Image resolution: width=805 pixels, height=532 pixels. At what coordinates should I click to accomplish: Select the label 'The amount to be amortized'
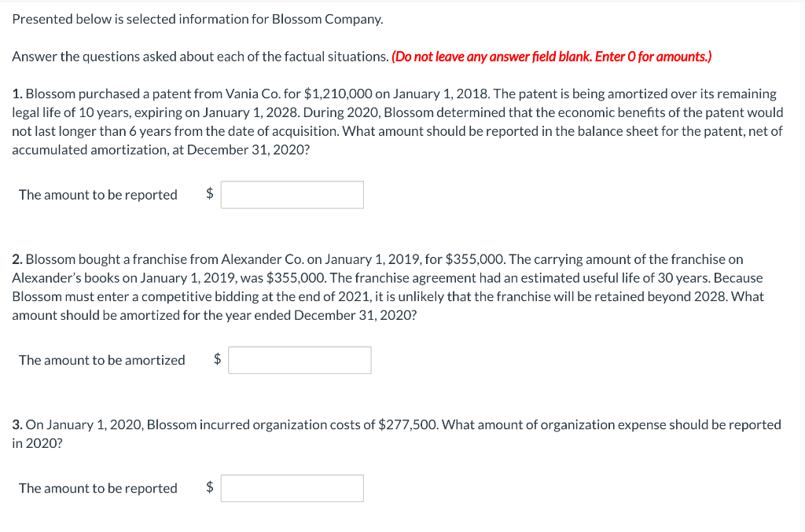coord(101,359)
